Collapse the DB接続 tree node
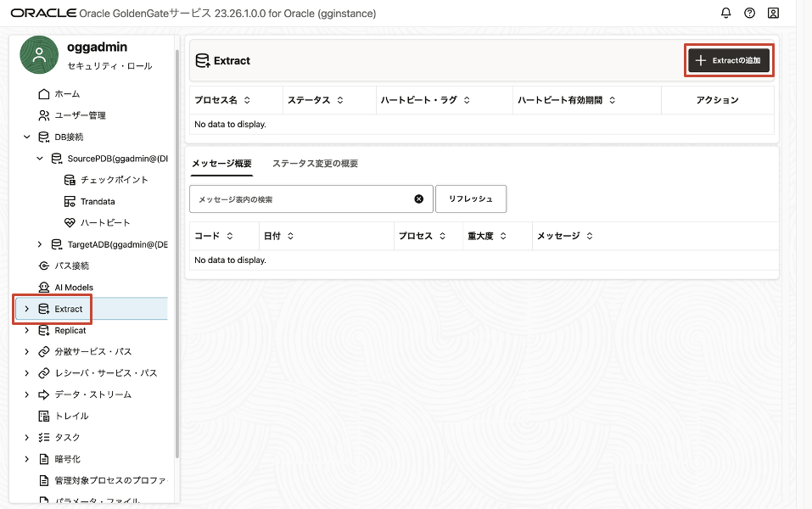 [x=27, y=137]
